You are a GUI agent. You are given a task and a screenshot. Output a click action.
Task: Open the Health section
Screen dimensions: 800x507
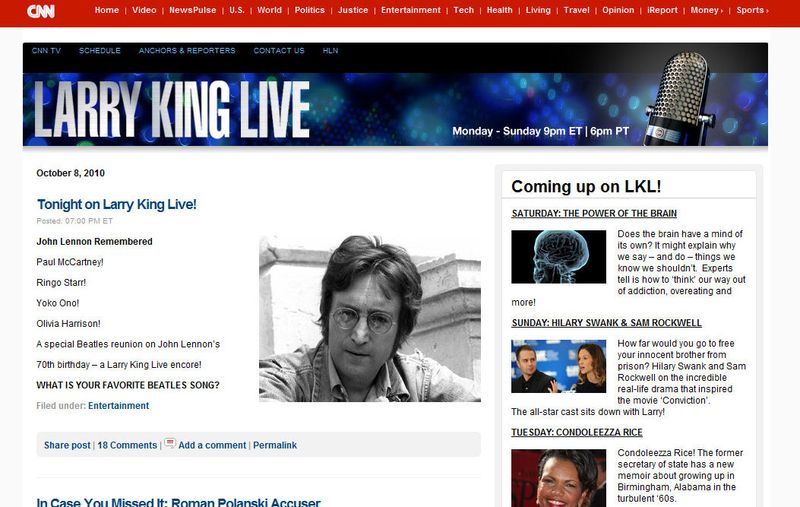coord(499,10)
